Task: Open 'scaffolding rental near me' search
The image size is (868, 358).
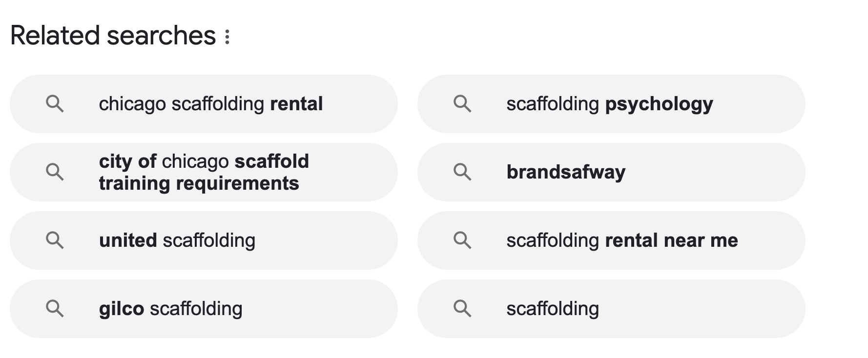Action: [621, 240]
